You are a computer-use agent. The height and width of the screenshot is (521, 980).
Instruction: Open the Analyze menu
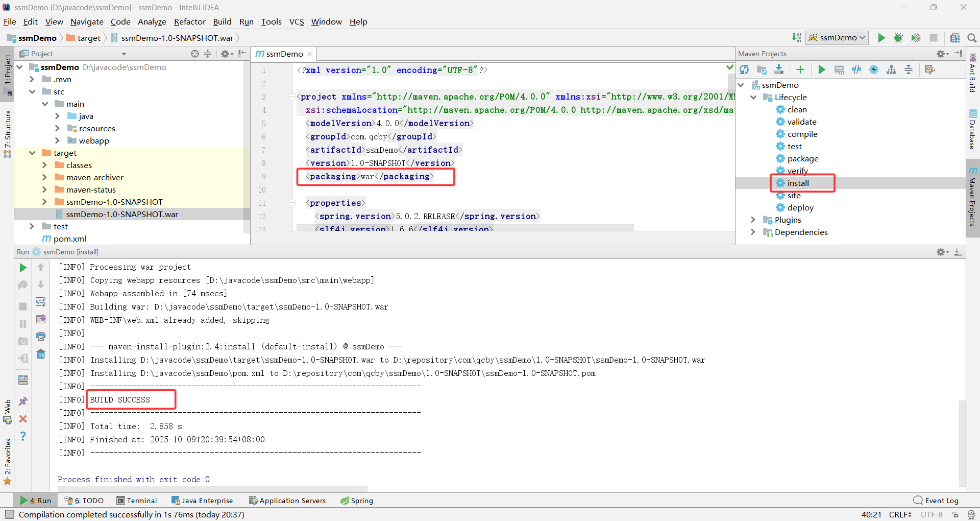(152, 21)
